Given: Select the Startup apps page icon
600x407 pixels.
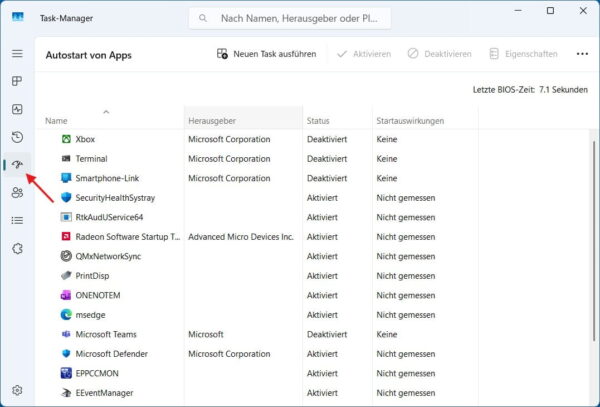Looking at the screenshot, I should pyautogui.click(x=17, y=165).
